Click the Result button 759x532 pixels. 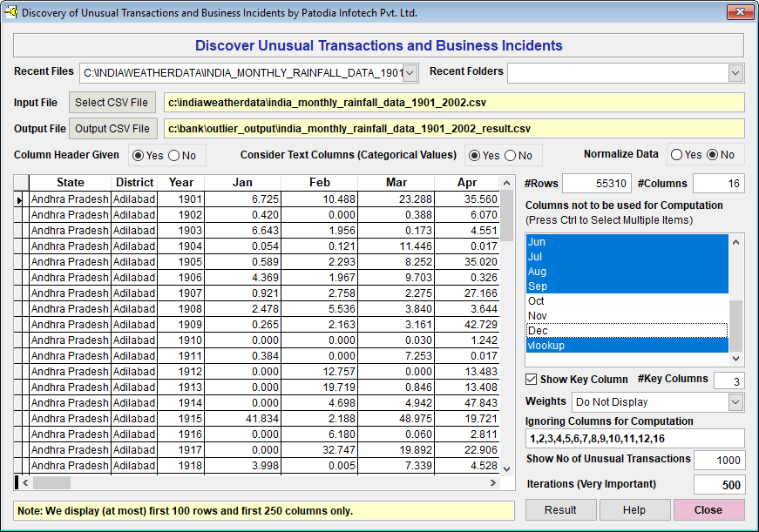click(x=560, y=510)
